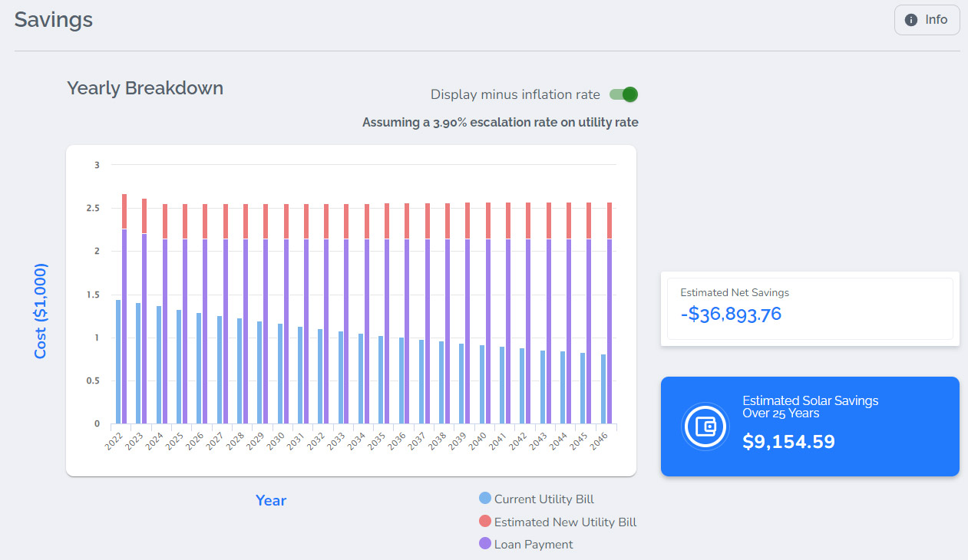Image resolution: width=968 pixels, height=560 pixels.
Task: Click the -$36,893.76 net savings value
Action: (x=730, y=314)
